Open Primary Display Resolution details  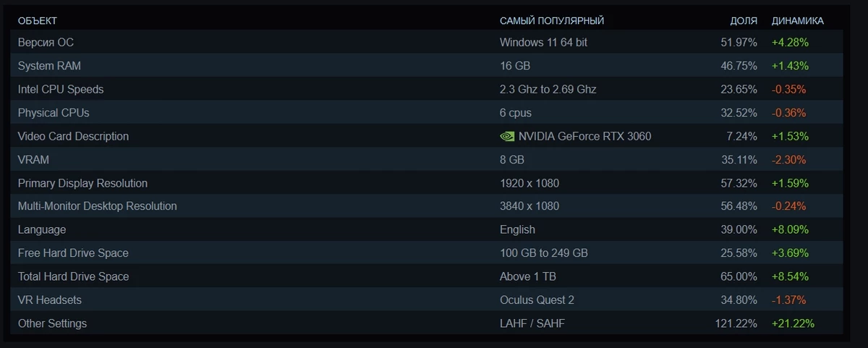tap(427, 183)
